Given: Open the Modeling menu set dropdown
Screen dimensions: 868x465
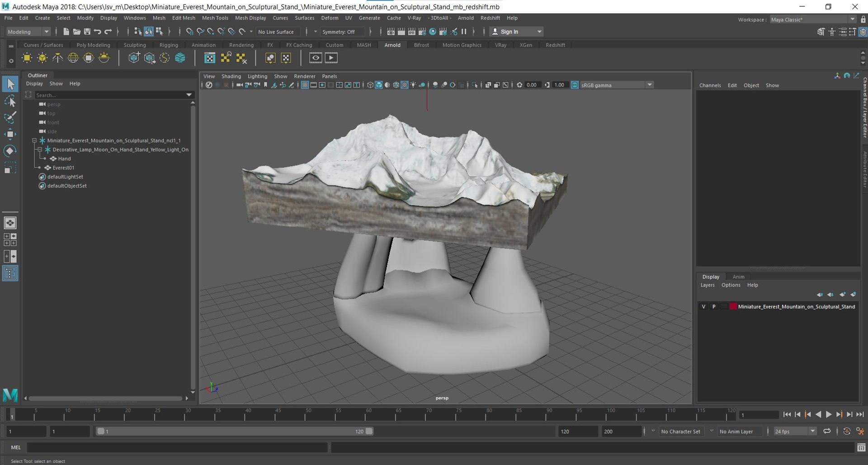Looking at the screenshot, I should tap(28, 32).
